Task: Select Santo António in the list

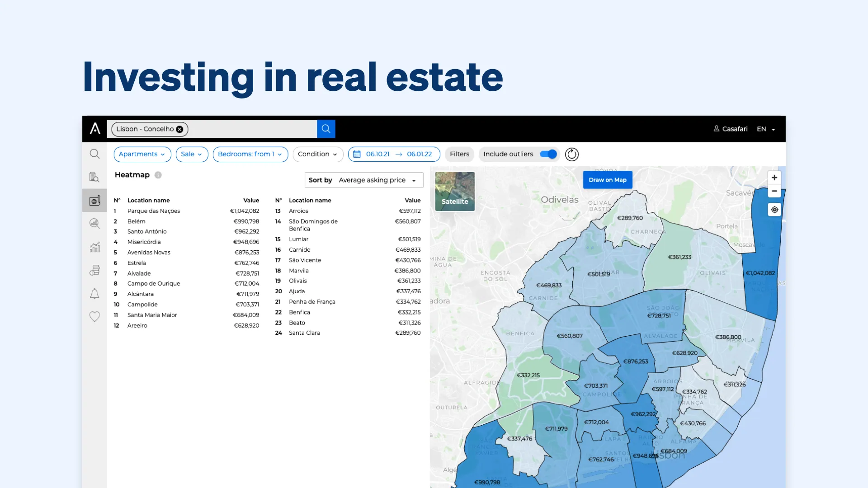Action: [x=187, y=231]
